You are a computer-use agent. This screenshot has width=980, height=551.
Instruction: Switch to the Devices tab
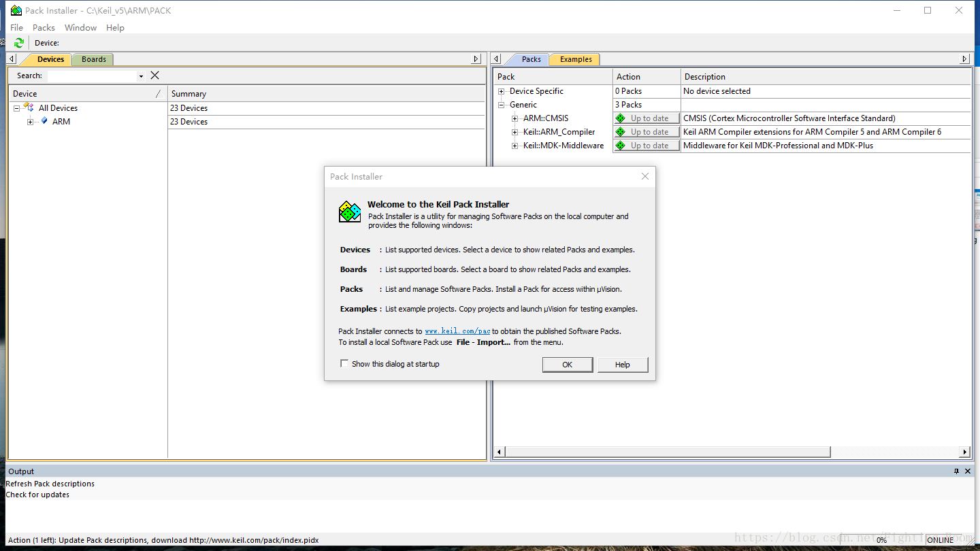(x=50, y=59)
